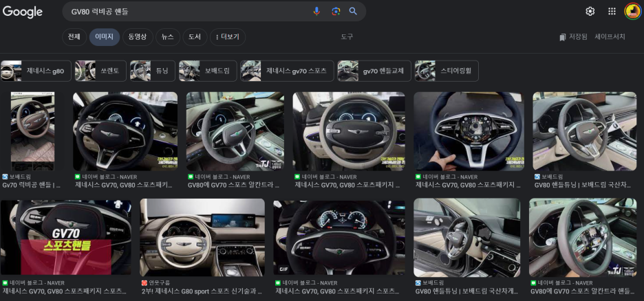Screen dimensions: 644x301
Task: Open the Gv70 럭비공 핸들 image result
Action: 32,131
